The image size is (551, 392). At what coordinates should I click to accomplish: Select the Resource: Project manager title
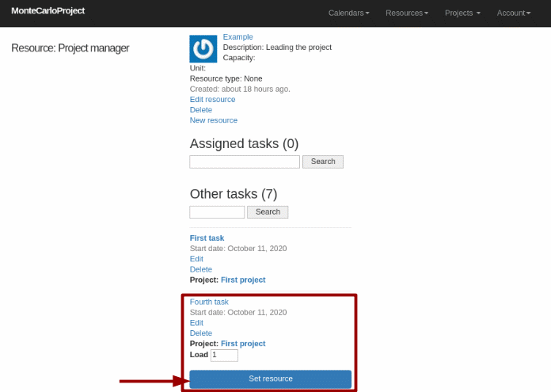point(70,48)
